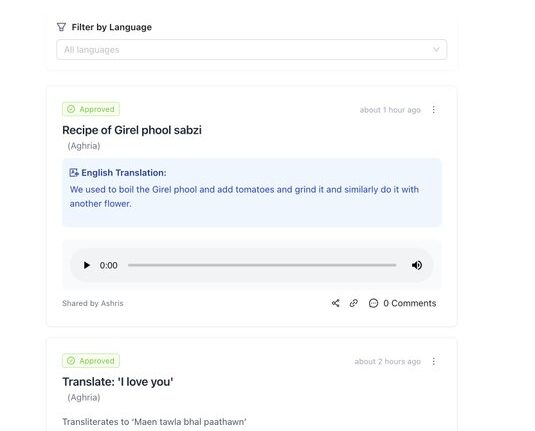Click the Approved badge on recipe post
Image resolution: width=535 pixels, height=431 pixels.
click(91, 109)
